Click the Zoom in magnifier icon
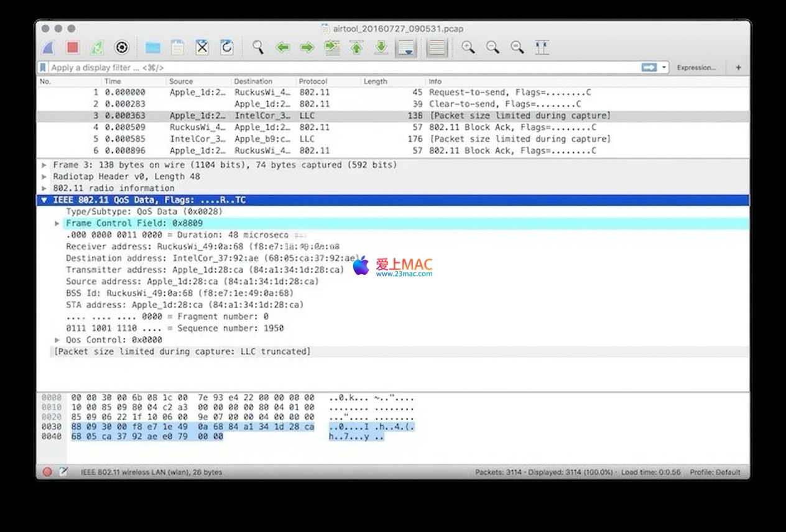786x532 pixels. click(x=468, y=47)
